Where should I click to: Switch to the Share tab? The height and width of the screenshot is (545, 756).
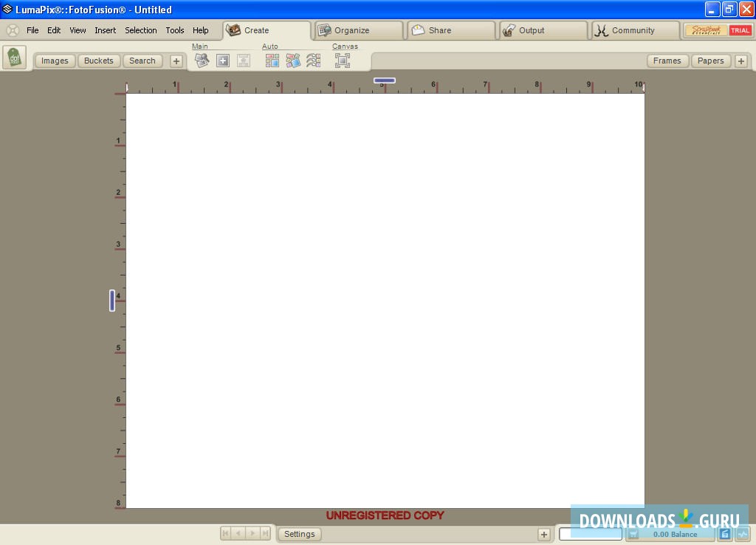[x=451, y=30]
